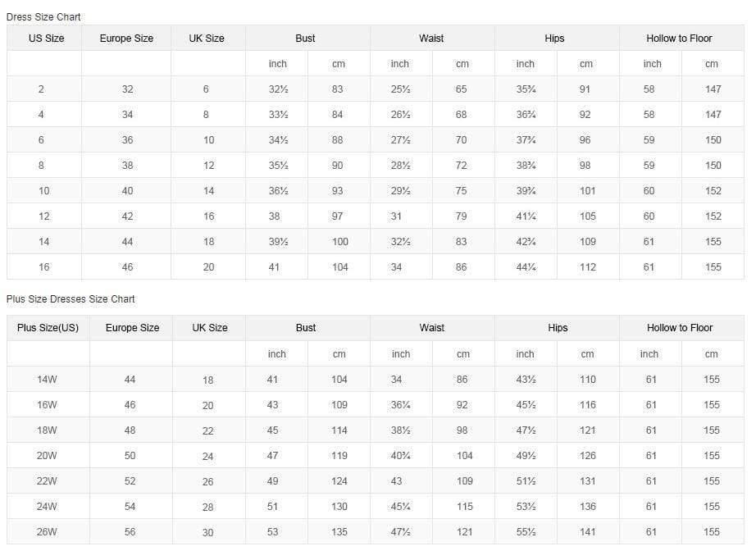Click the UK size 30 cell
The height and width of the screenshot is (560, 756).
208,533
